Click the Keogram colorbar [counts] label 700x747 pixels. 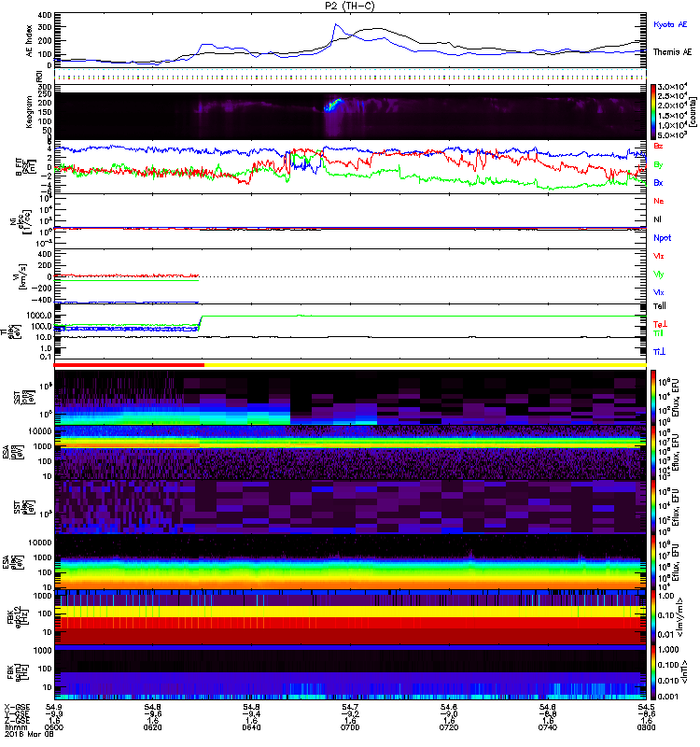(x=693, y=112)
